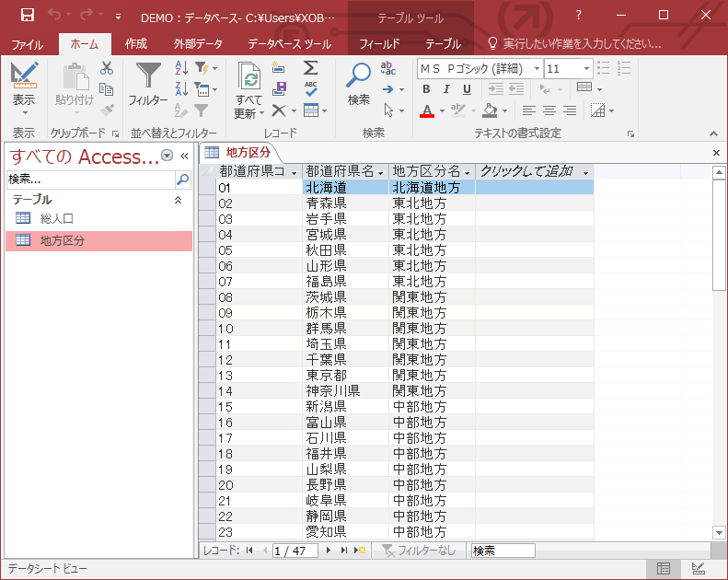The width and height of the screenshot is (728, 580).
Task: Open the font name dropdown
Action: [x=537, y=69]
